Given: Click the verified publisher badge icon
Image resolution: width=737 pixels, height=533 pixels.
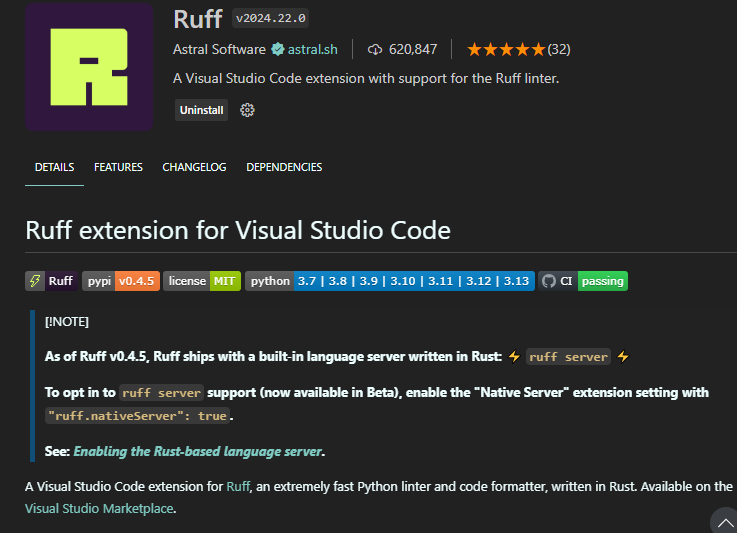Looking at the screenshot, I should [278, 49].
